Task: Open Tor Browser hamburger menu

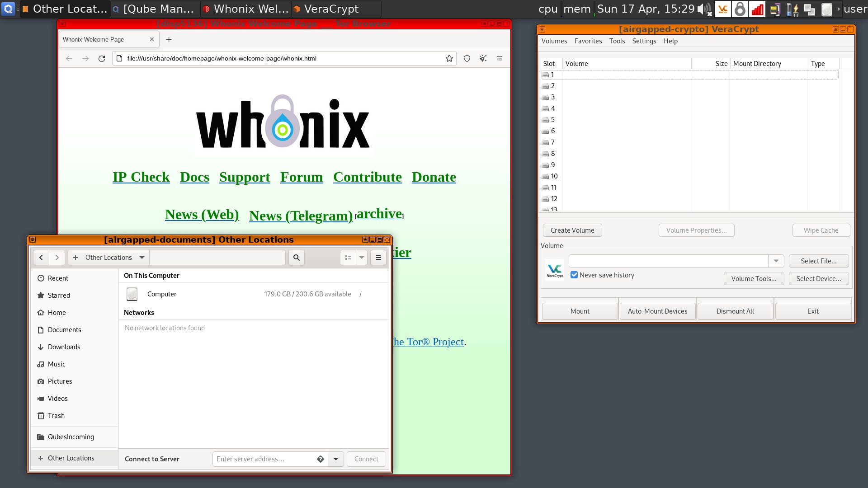Action: tap(500, 58)
